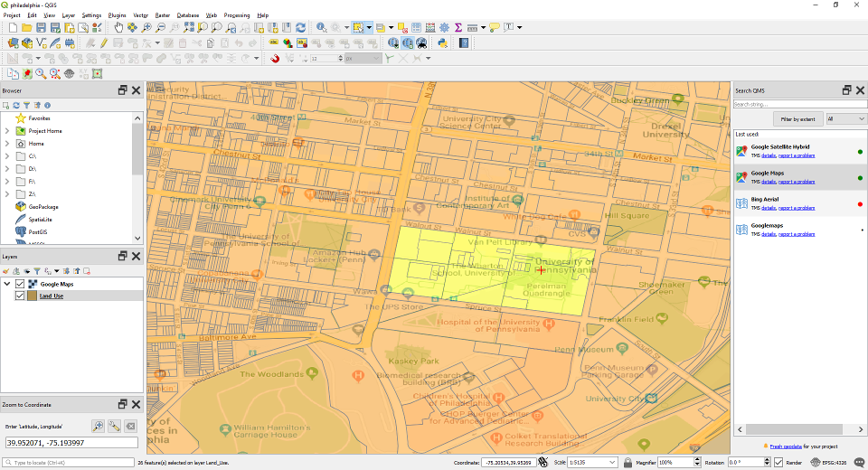Click the Identify Features tool
Viewport: 868px width, 470px height.
322,28
